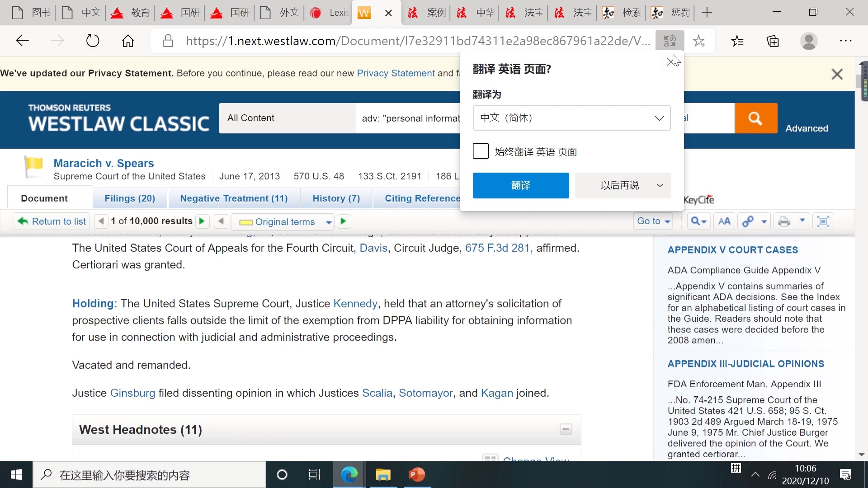Open the translate-to language dropdown
Image resolution: width=868 pixels, height=488 pixels.
click(571, 118)
